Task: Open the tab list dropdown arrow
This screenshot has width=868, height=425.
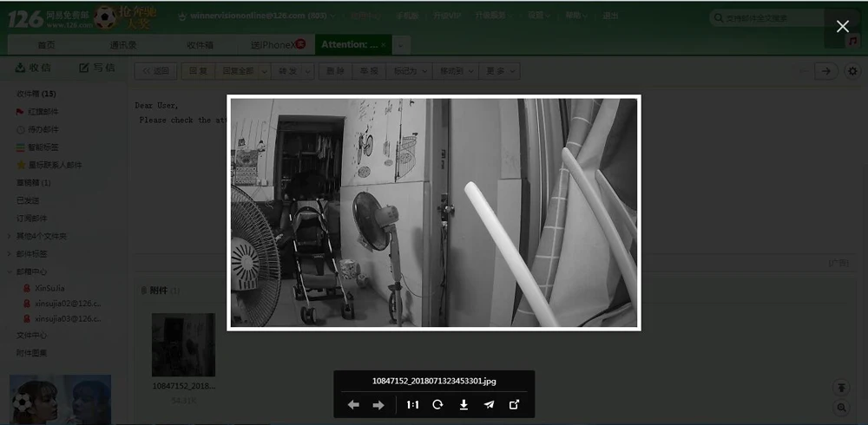Action: 401,45
